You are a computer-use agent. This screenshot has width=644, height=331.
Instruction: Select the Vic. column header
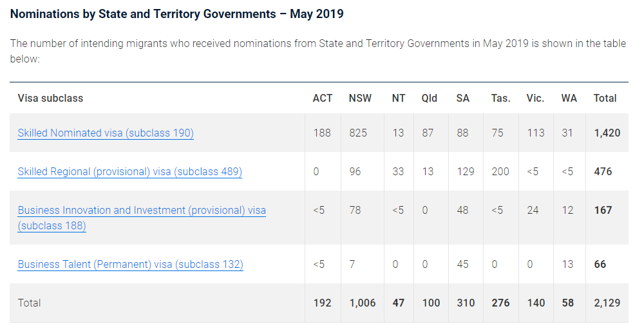click(x=535, y=99)
